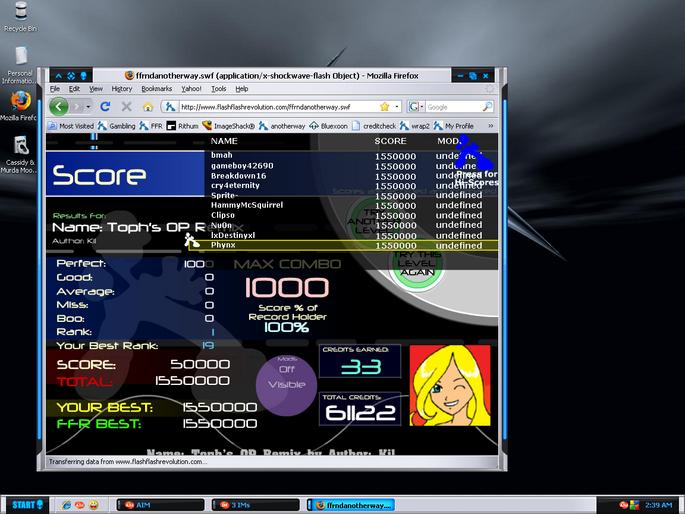The image size is (685, 514).
Task: Open the AIM taskbar button
Action: pyautogui.click(x=160, y=505)
